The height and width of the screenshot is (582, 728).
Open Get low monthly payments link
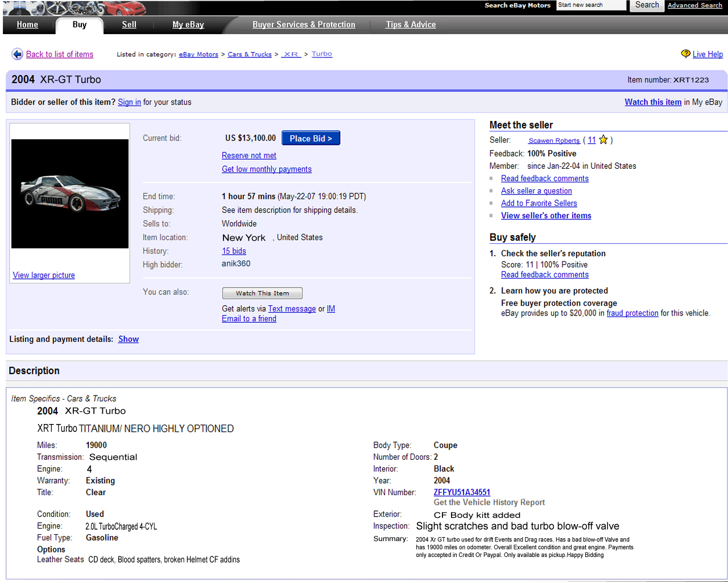pyautogui.click(x=267, y=169)
